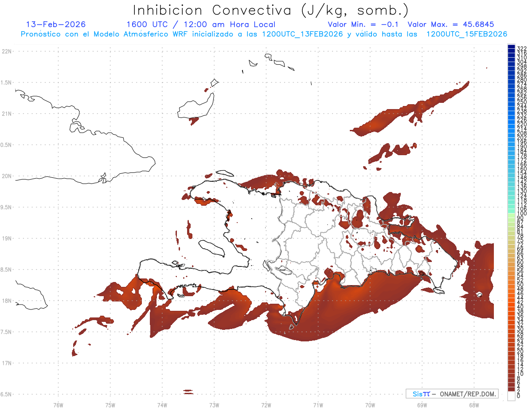Click the pale green swatch at 90
532x411 pixels.
click(511, 216)
